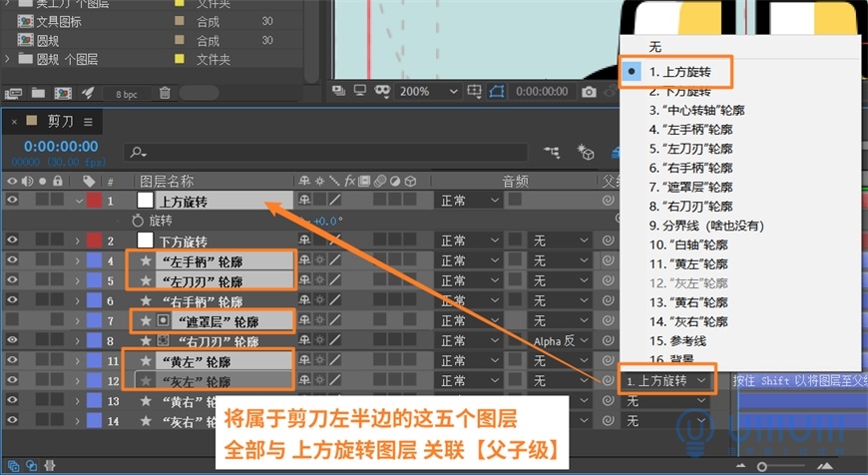
Task: Hide layer 13 with its eye icon
Action: [x=12, y=400]
